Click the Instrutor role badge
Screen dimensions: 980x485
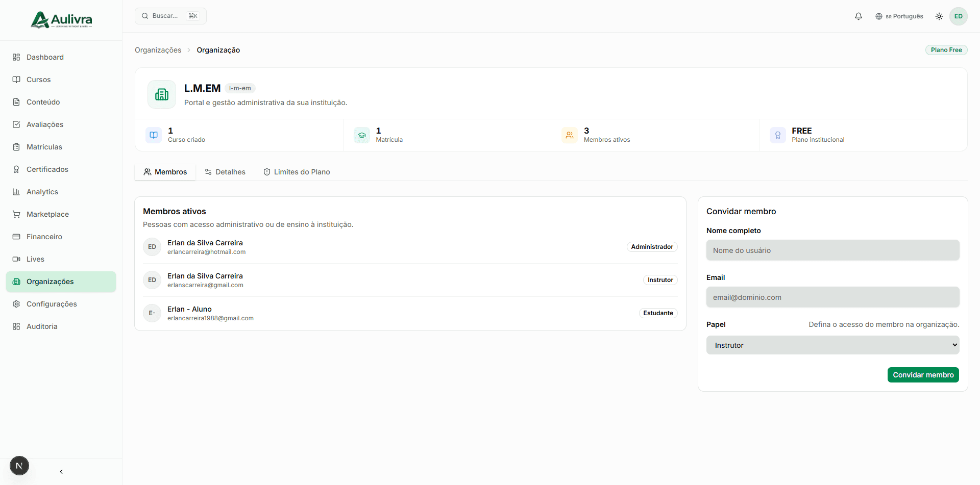coord(660,280)
